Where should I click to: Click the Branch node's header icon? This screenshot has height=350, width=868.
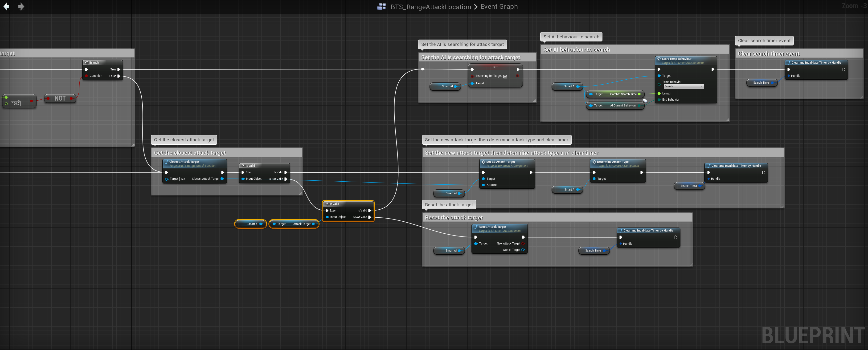[x=87, y=63]
